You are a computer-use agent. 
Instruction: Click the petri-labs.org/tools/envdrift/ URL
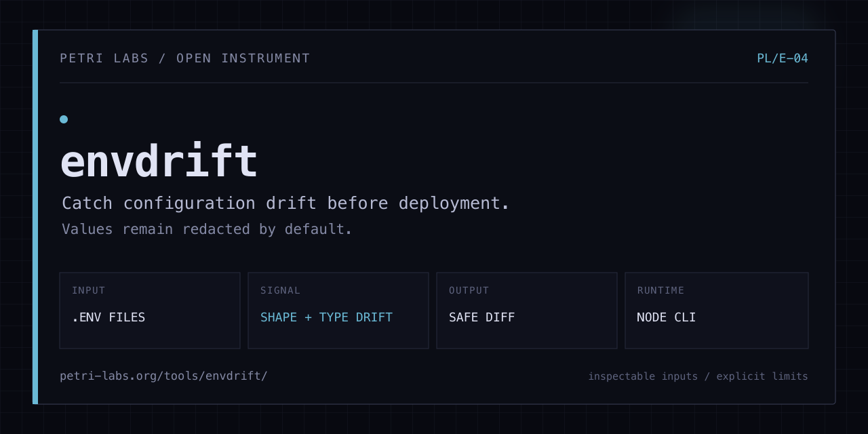click(163, 376)
